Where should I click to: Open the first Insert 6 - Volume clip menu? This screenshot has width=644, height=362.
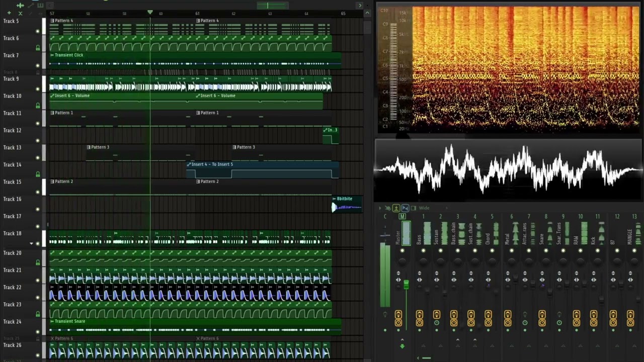pos(52,96)
